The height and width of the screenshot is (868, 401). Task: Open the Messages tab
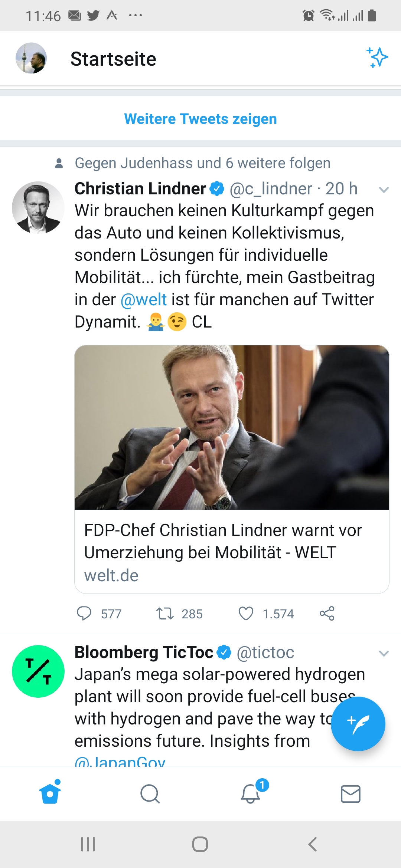[x=351, y=794]
